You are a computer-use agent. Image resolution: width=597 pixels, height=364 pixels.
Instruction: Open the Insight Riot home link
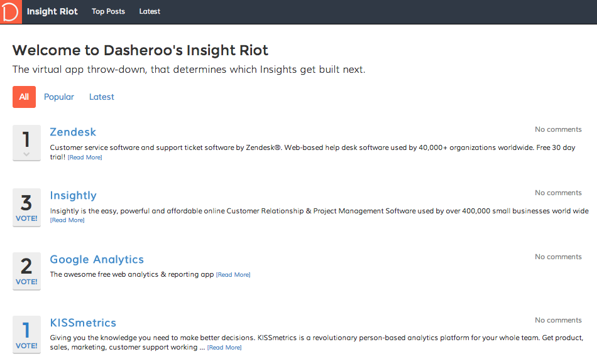52,11
